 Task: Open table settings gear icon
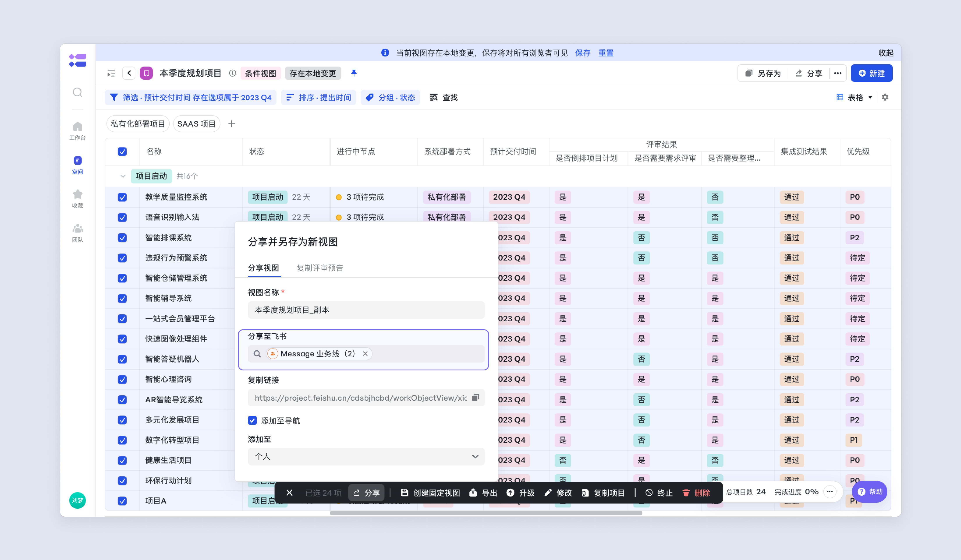(885, 97)
